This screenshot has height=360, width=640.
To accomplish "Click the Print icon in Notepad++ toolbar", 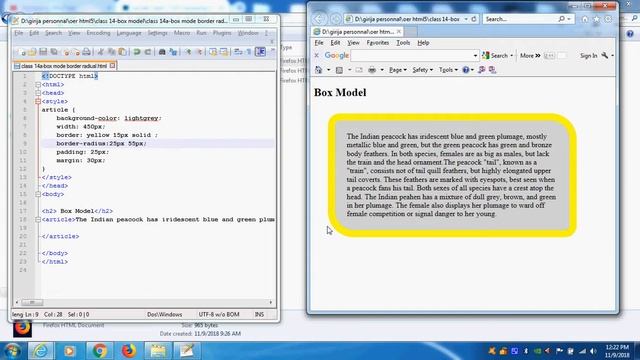I will (87, 52).
